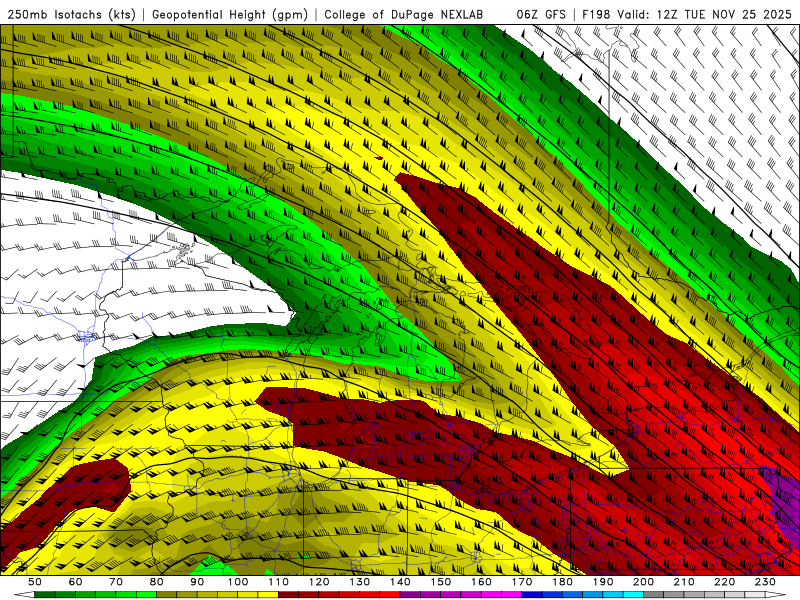Click the 200 label on the color scale

click(643, 582)
